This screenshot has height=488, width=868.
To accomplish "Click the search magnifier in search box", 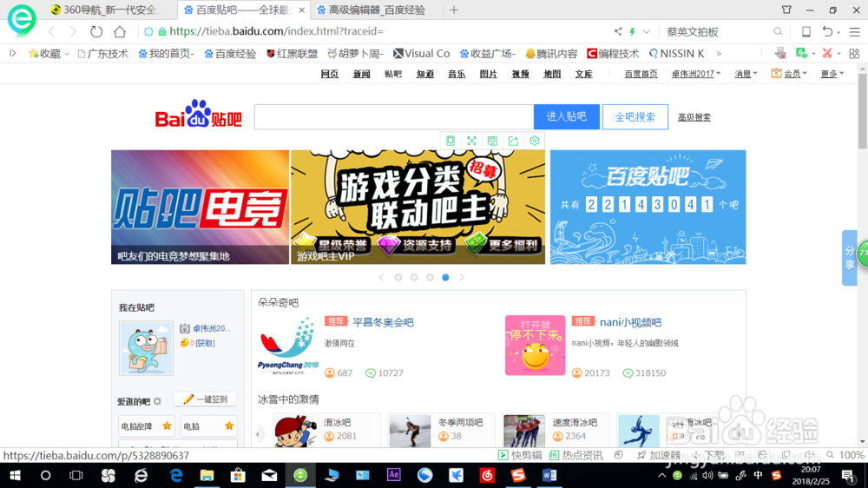I will pyautogui.click(x=778, y=31).
